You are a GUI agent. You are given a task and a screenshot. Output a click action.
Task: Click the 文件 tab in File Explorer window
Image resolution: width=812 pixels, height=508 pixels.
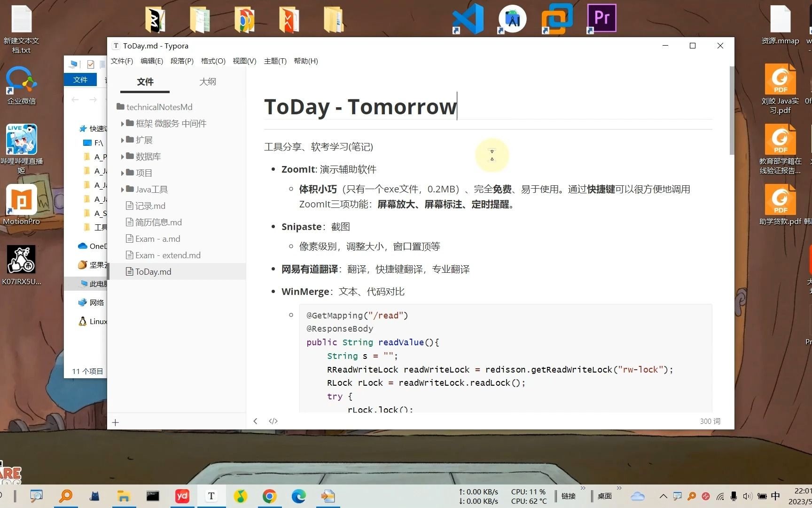(80, 80)
